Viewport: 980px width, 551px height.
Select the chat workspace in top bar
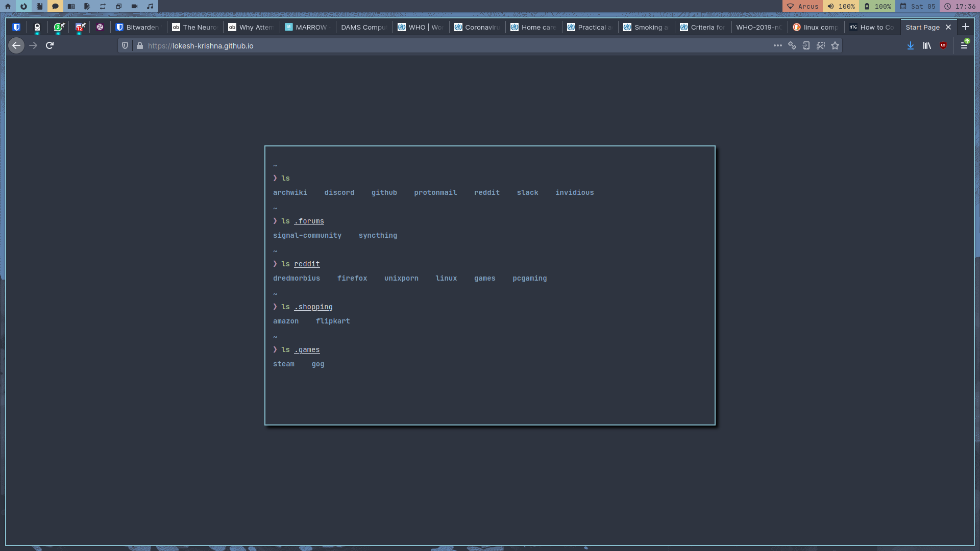point(55,7)
